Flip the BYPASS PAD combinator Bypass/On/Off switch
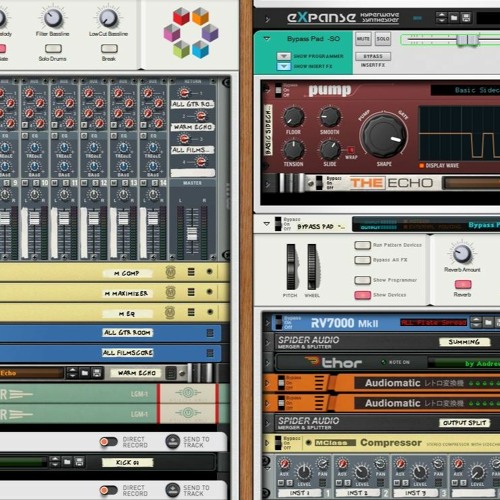The height and width of the screenshot is (500, 500). [x=278, y=224]
